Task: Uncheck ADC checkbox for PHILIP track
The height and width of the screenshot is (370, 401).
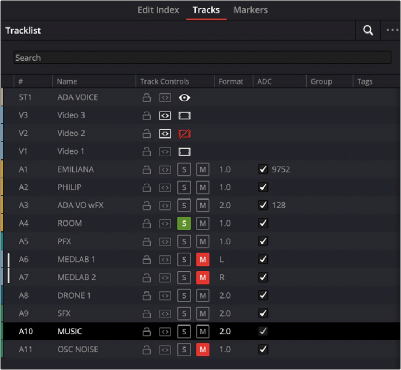Action: tap(263, 187)
